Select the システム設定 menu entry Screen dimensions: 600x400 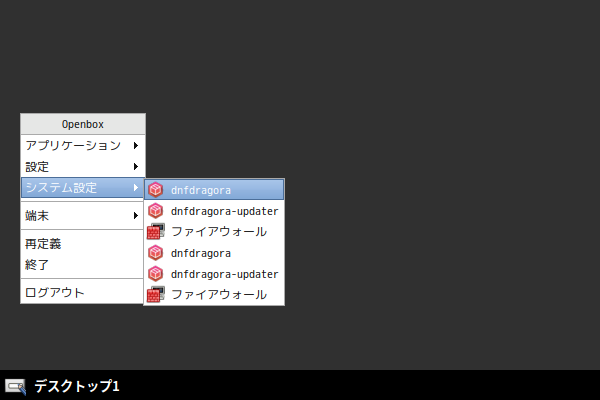pyautogui.click(x=83, y=188)
